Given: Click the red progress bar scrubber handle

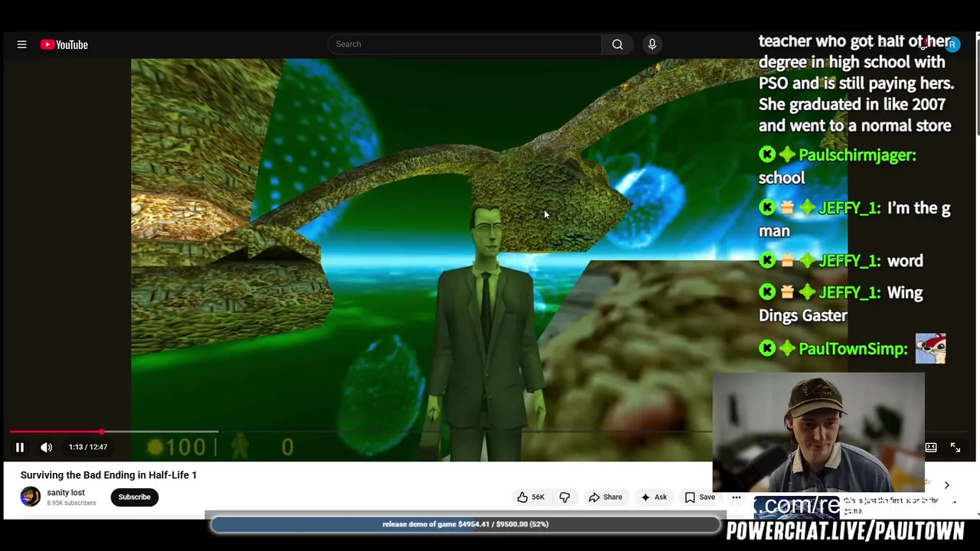Looking at the screenshot, I should tap(101, 432).
